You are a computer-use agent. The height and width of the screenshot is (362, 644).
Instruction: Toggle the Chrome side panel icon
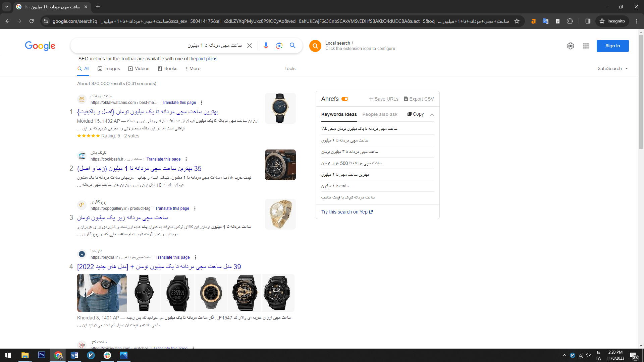click(588, 21)
